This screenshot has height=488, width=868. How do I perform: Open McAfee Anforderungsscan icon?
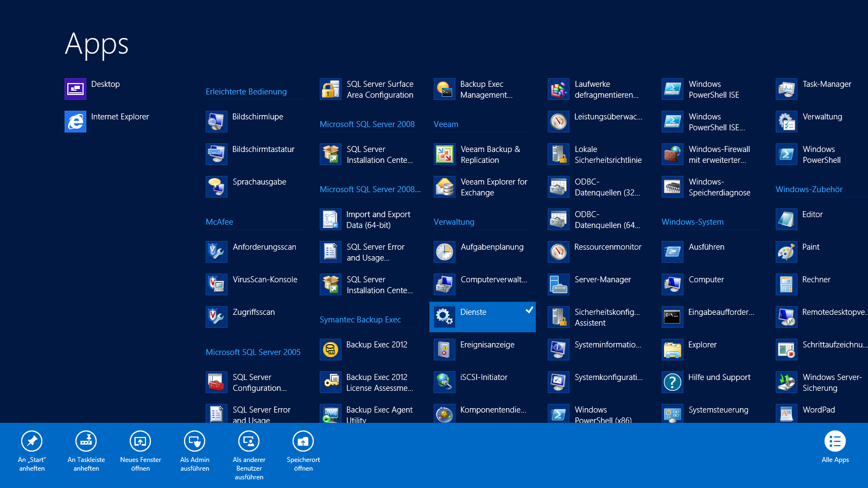[x=217, y=252]
